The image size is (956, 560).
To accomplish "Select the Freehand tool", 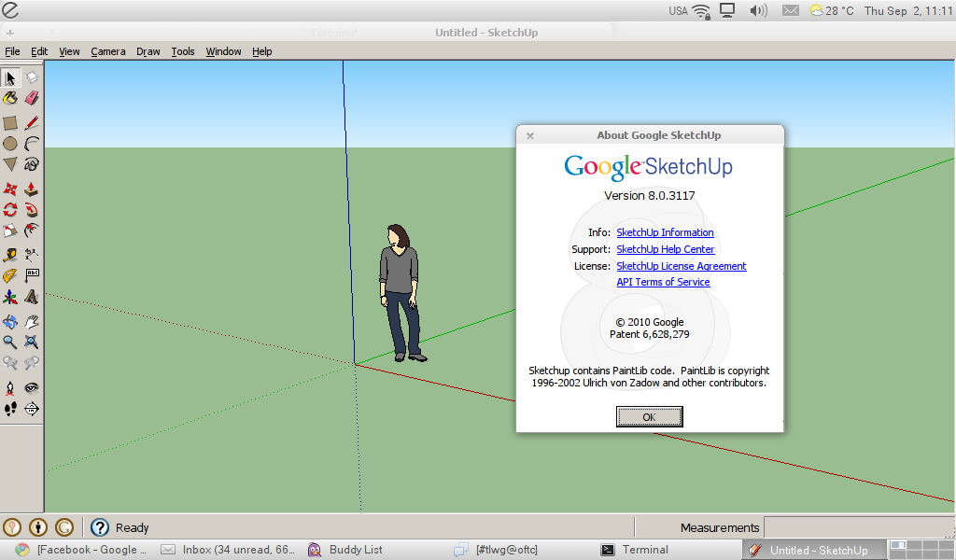I will (32, 164).
